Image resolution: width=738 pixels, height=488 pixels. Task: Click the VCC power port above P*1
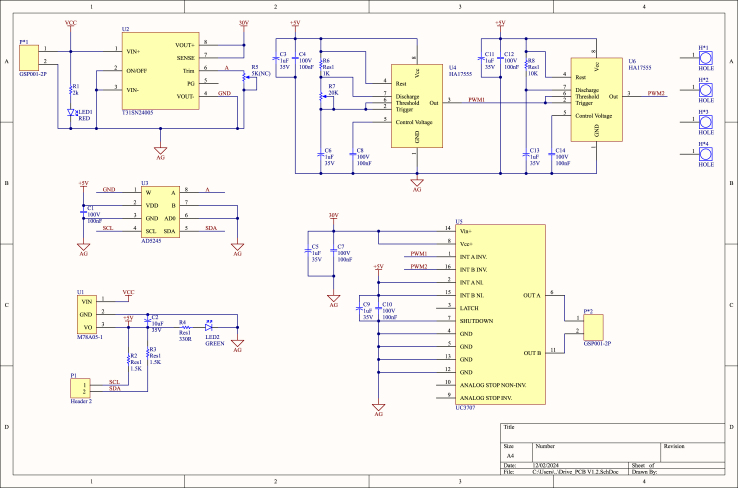point(71,23)
